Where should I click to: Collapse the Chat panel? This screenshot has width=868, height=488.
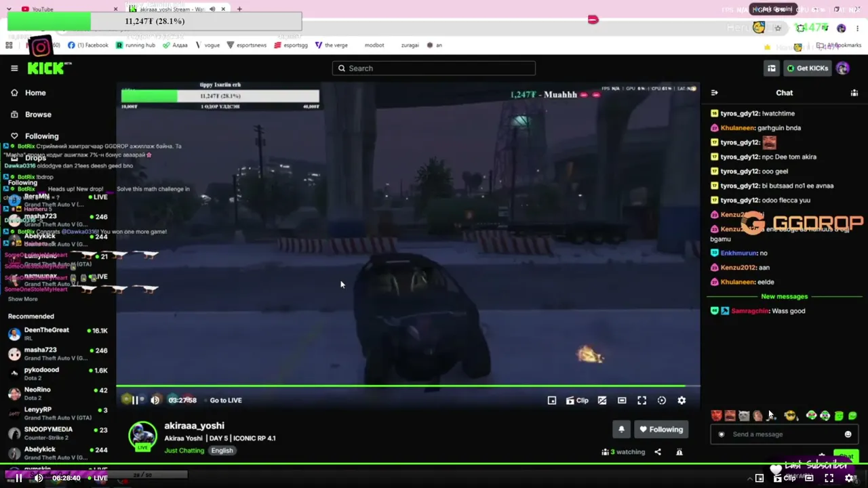714,93
